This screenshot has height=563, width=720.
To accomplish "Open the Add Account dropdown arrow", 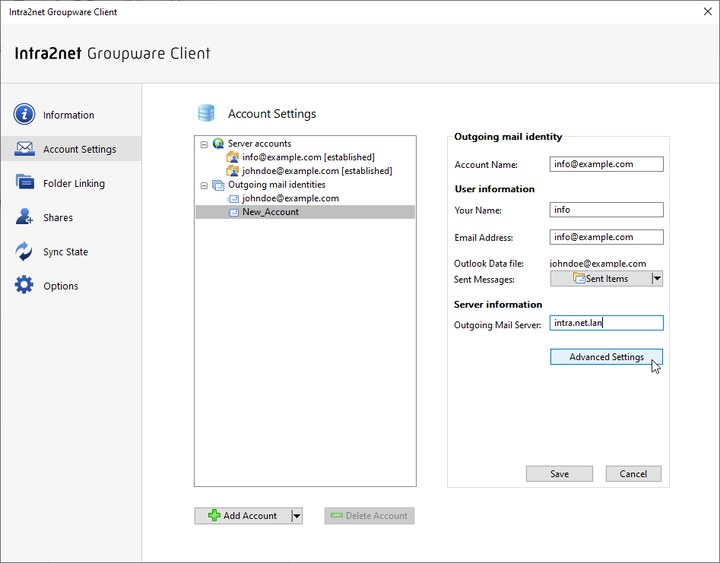I will click(x=297, y=516).
